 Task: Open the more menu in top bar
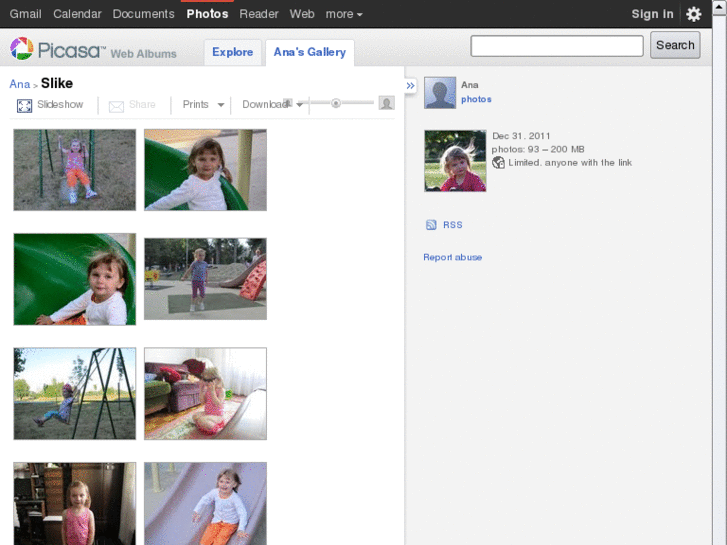344,14
